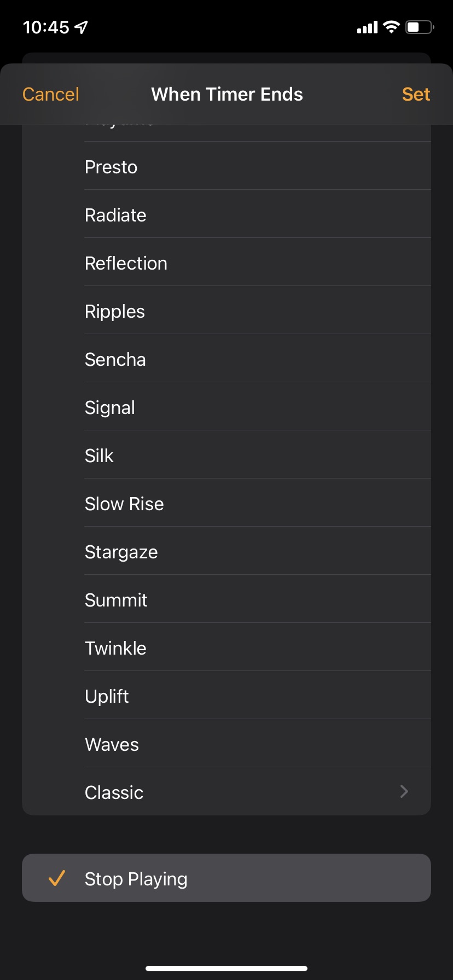Select Silk from the list
The width and height of the screenshot is (453, 980).
tap(99, 456)
